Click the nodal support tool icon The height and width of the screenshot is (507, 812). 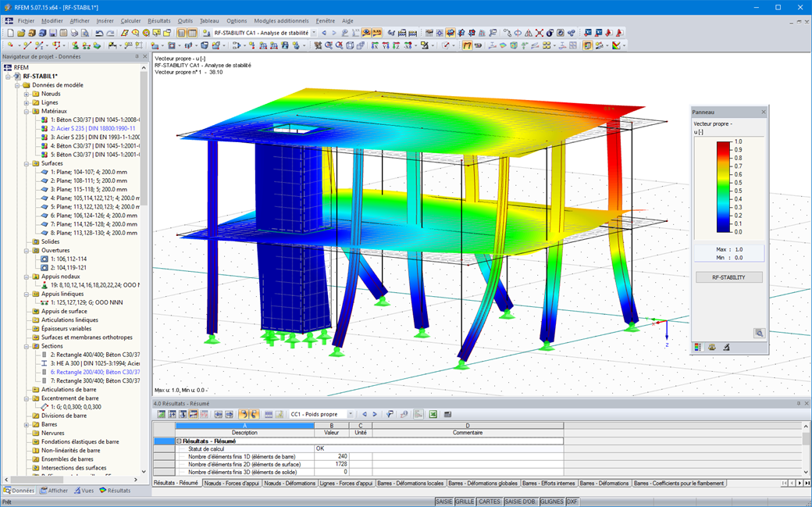point(75,45)
